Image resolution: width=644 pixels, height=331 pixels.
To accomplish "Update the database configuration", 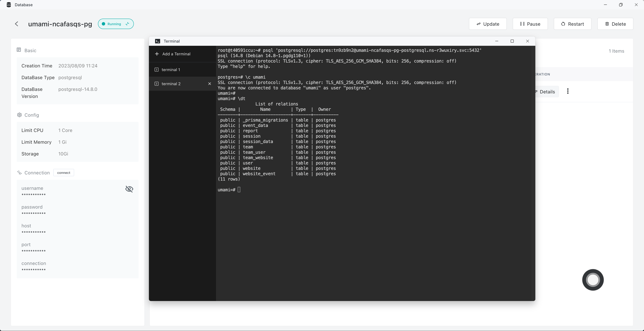I will [488, 24].
